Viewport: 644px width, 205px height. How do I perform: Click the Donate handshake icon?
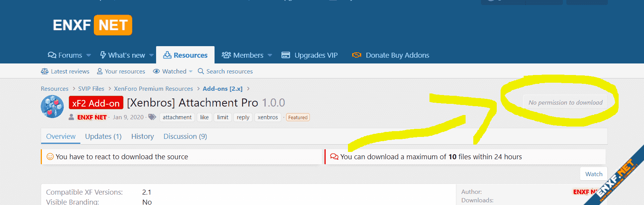tap(357, 55)
